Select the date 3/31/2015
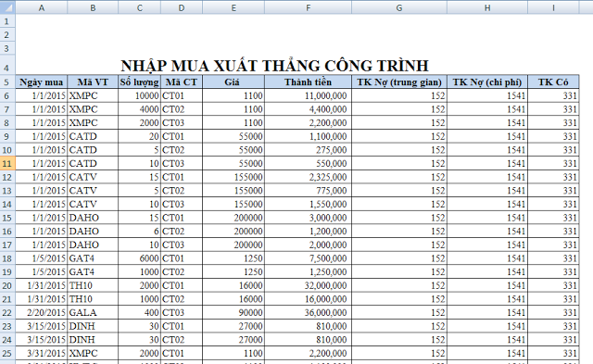The image size is (593, 364). 41,353
